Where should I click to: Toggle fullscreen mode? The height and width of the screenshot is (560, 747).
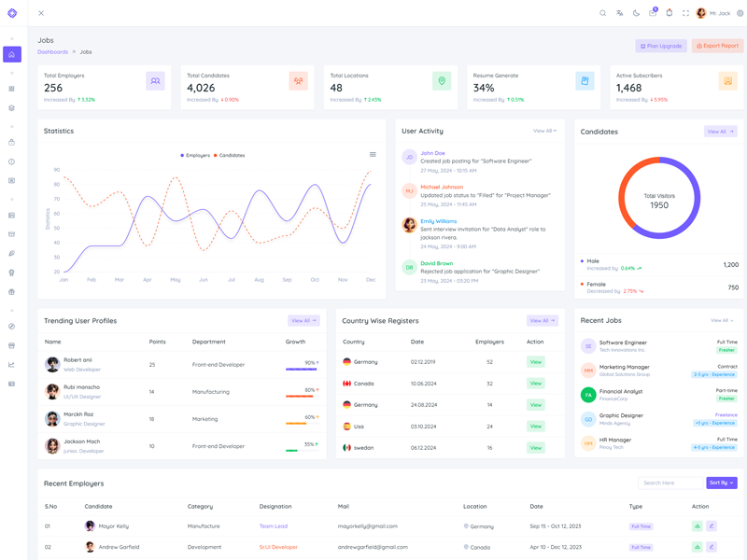(x=685, y=13)
